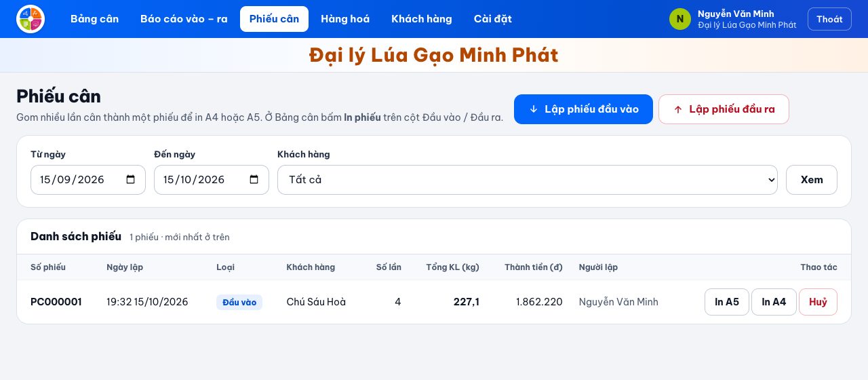Click date cell 19:32 15/10/2026
This screenshot has height=380, width=868.
(x=147, y=302)
